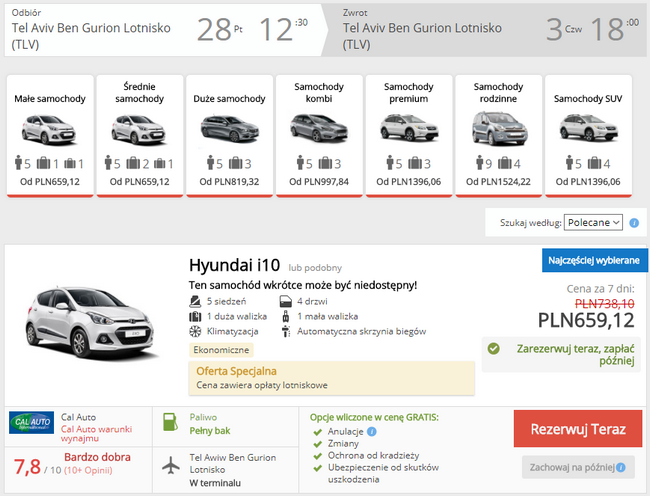Filter by Małe samochody category
The width and height of the screenshot is (650, 496).
coord(50,134)
